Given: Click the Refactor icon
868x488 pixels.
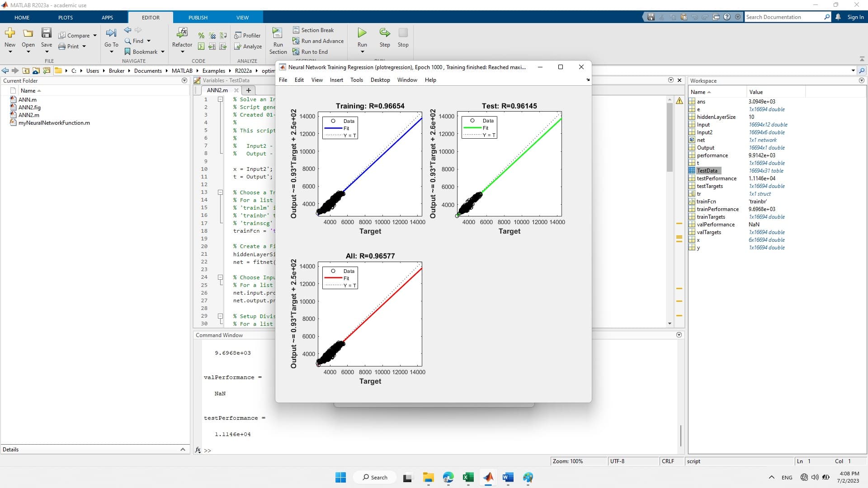Looking at the screenshot, I should [182, 33].
